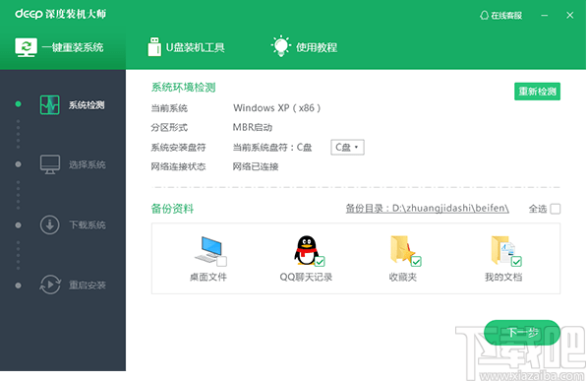Click the 收藏夹 label
The width and height of the screenshot is (588, 381).
[x=403, y=277]
